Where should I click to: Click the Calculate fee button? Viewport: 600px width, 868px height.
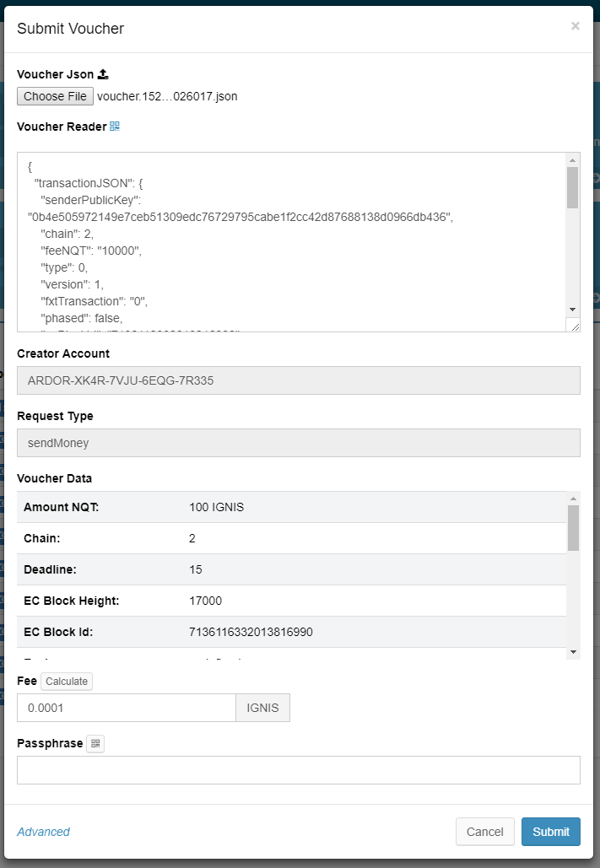pos(67,682)
